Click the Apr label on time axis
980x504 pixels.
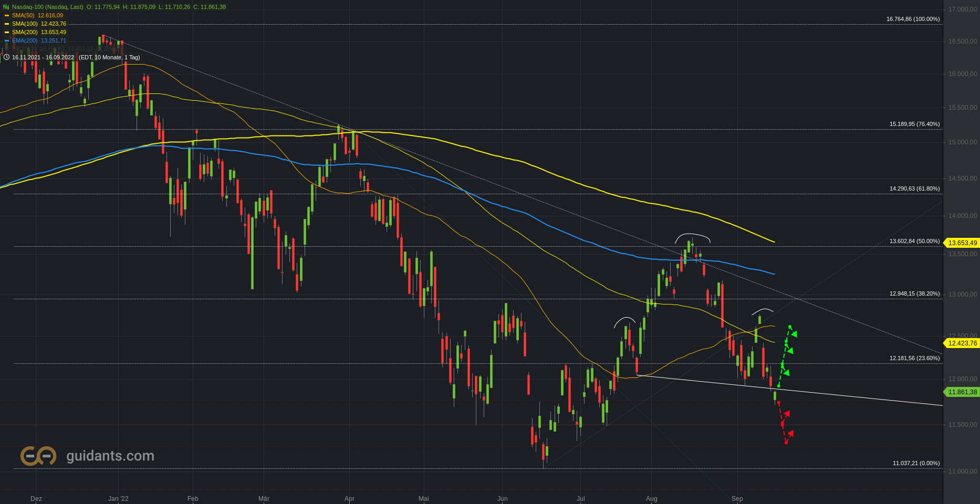(x=349, y=499)
